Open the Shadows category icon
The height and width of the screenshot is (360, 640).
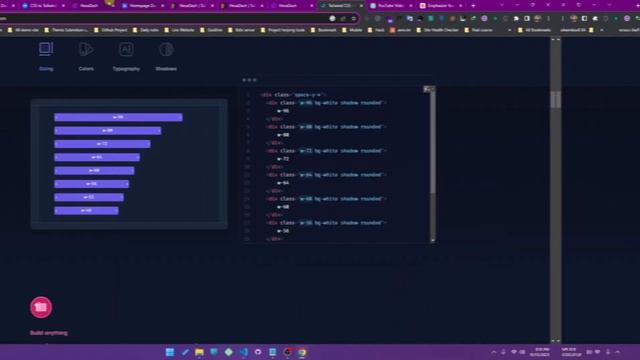pos(166,49)
